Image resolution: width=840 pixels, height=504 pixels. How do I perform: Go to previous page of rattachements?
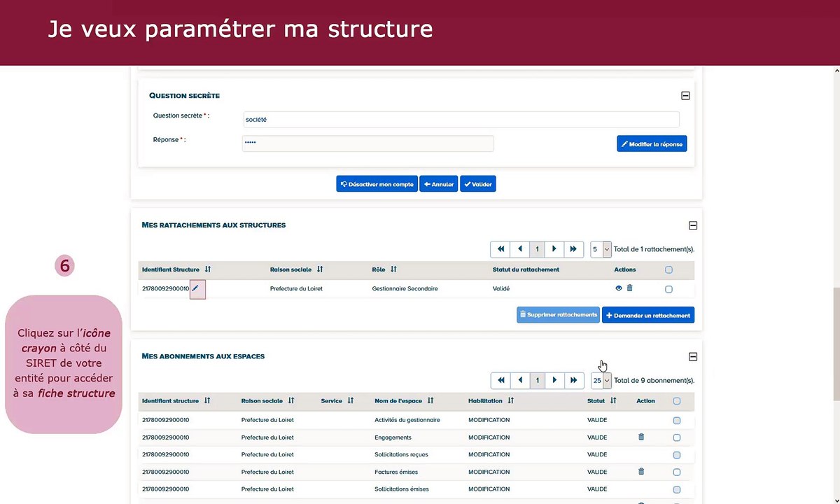coord(519,248)
